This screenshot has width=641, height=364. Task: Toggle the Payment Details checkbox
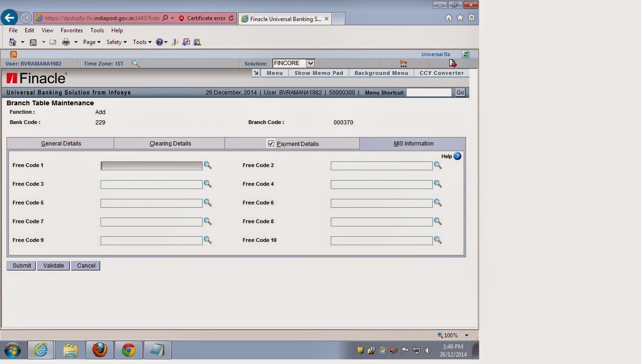(x=271, y=143)
